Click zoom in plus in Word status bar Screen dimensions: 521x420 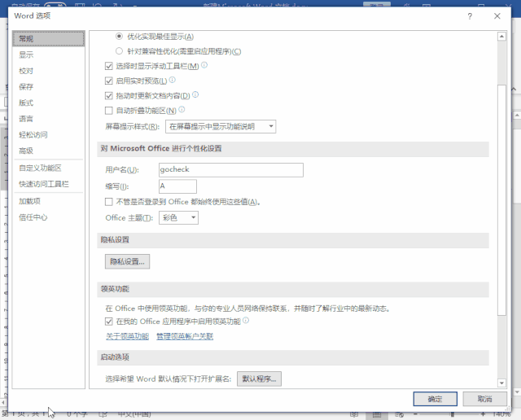click(483, 414)
